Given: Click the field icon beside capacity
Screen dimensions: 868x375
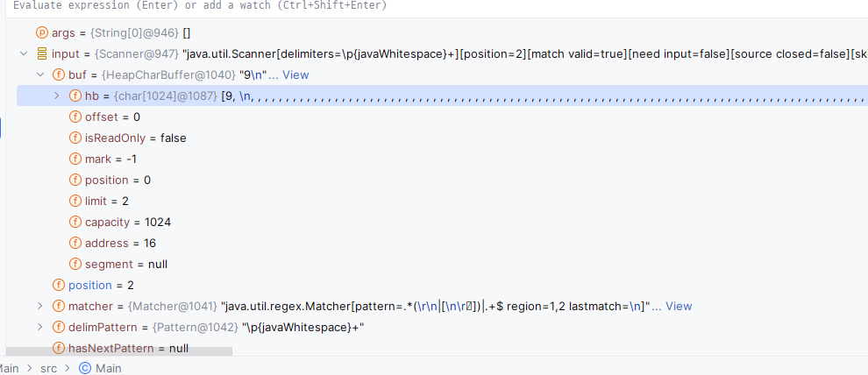Looking at the screenshot, I should [x=75, y=222].
